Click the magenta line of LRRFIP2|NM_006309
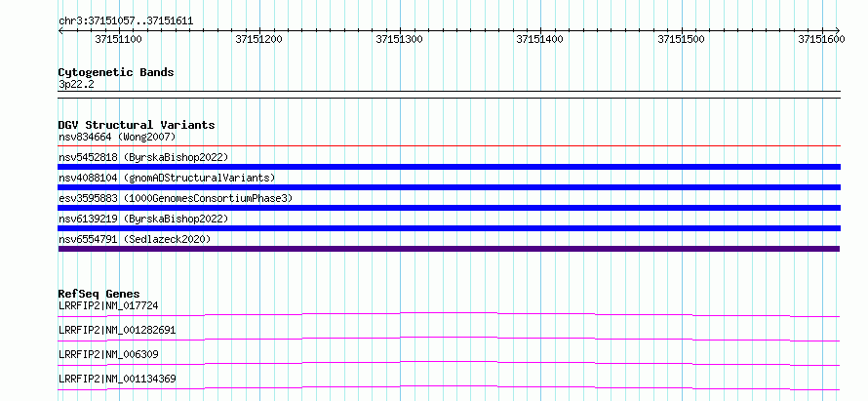This screenshot has height=401, width=868. (x=450, y=363)
